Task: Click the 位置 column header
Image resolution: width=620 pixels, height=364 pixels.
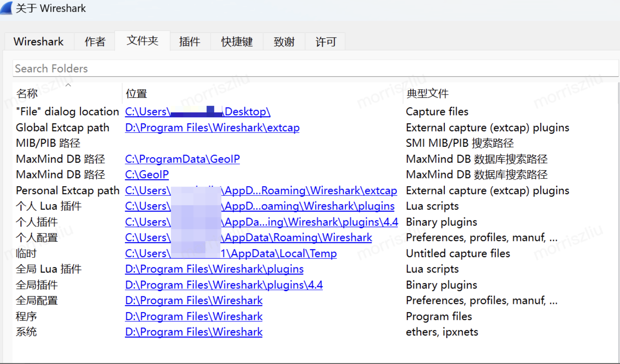Action: pos(136,93)
